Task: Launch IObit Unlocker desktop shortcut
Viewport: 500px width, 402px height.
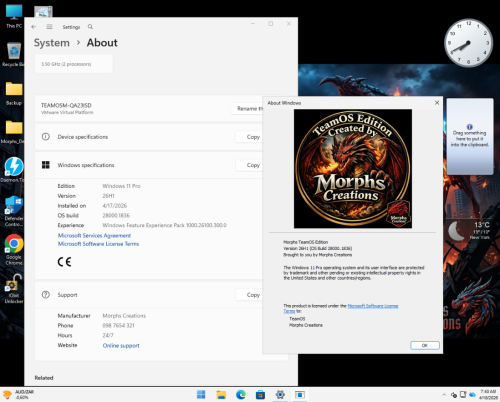Action: tap(14, 288)
